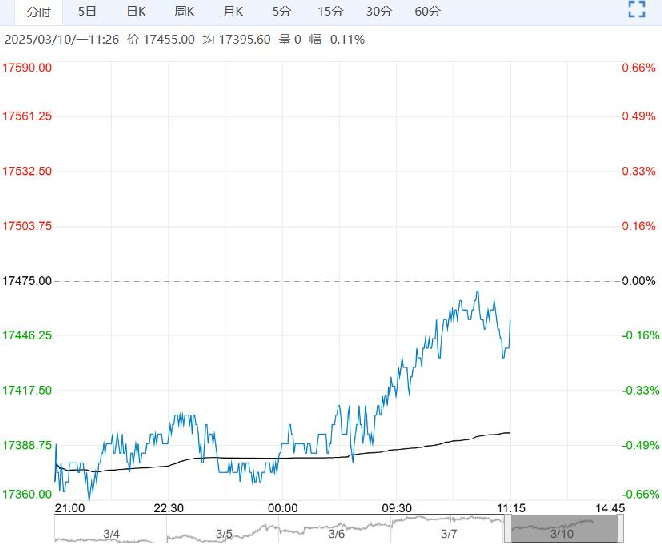662x546 pixels.
Task: Show the 月K monthly chart
Action: tap(233, 12)
